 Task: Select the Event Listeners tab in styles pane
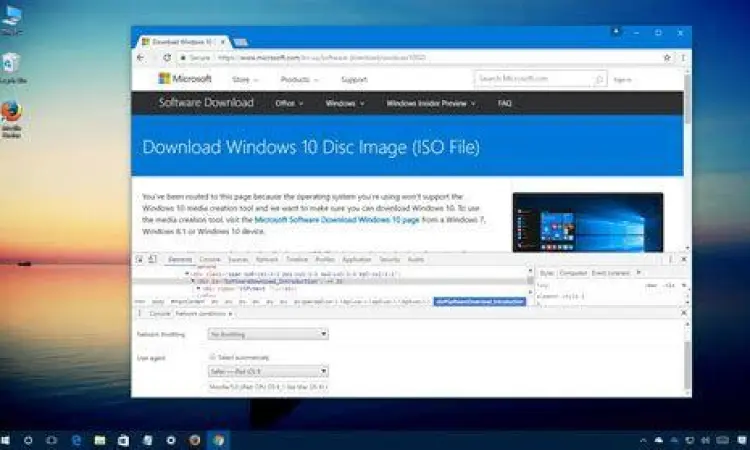pos(611,273)
